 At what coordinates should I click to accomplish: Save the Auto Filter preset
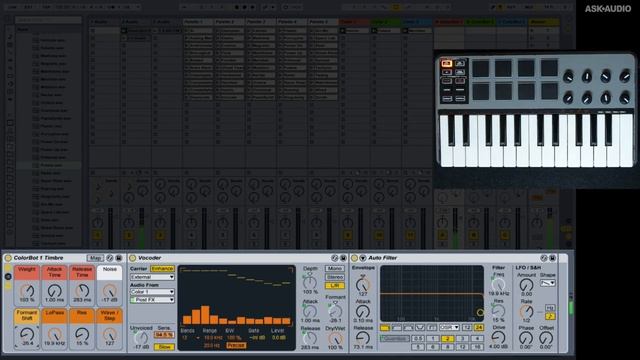(552, 258)
